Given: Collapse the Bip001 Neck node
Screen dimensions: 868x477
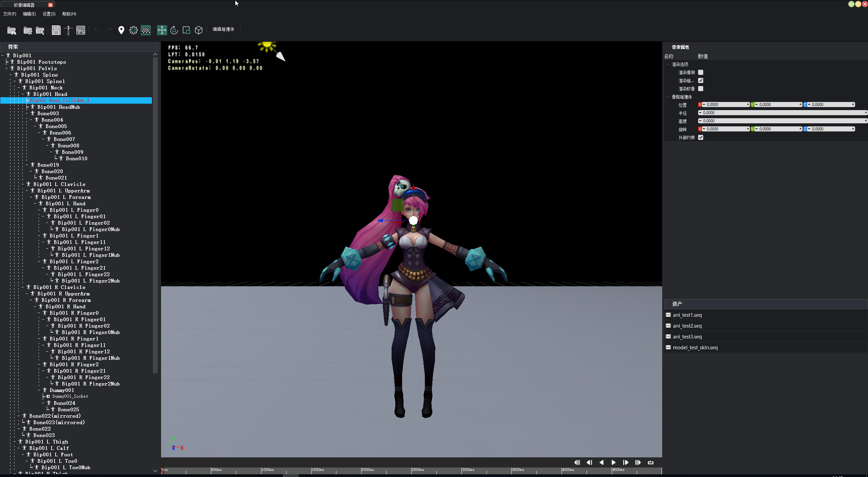Looking at the screenshot, I should pos(19,87).
